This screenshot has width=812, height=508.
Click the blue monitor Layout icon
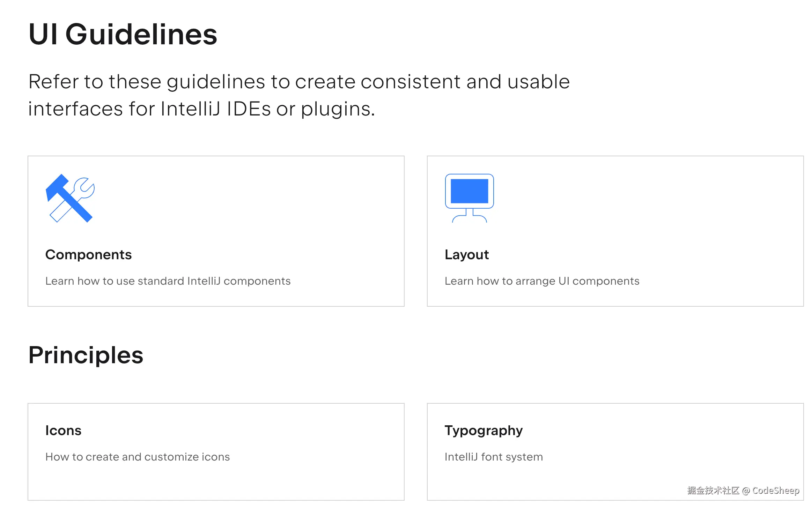(x=469, y=198)
